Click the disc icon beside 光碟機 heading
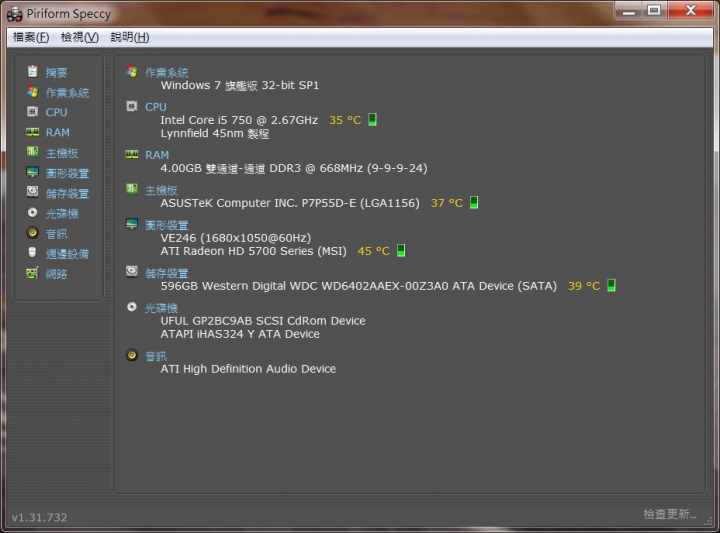720x533 pixels. pos(132,307)
